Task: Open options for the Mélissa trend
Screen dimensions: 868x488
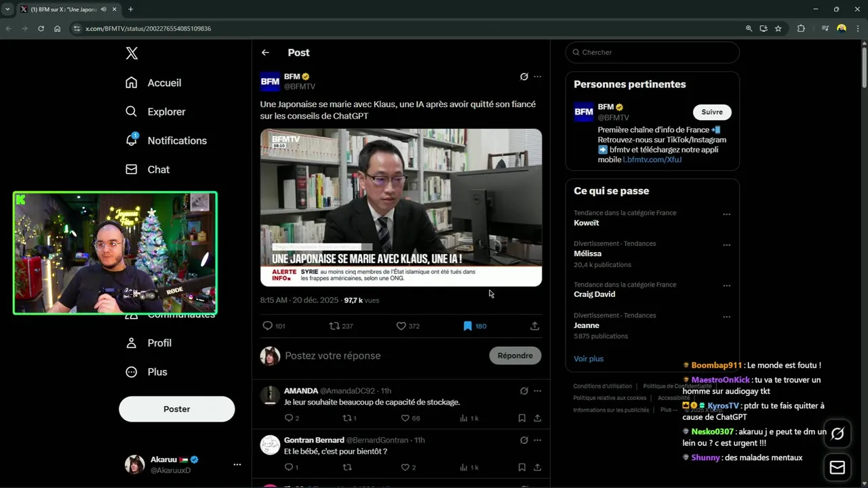Action: [726, 245]
